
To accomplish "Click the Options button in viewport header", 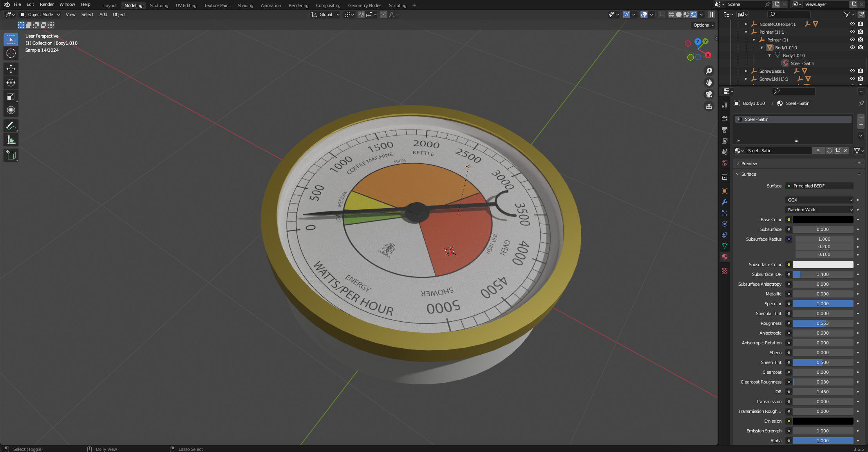I will click(x=703, y=25).
